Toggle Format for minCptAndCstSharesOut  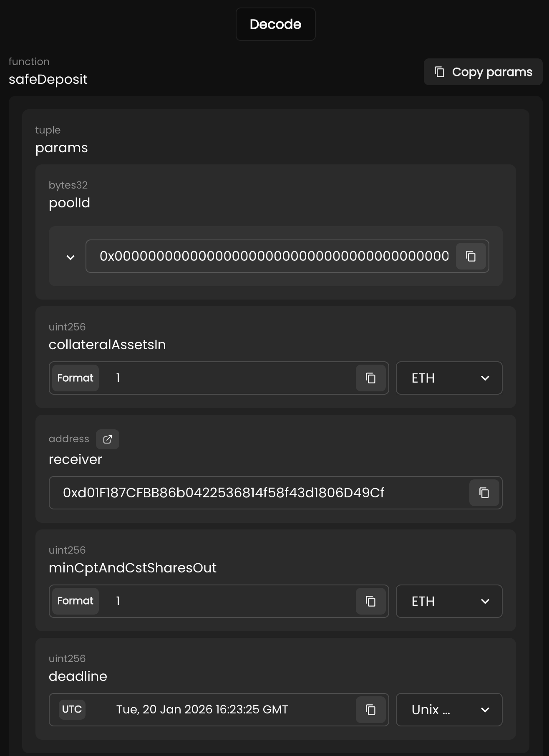(x=76, y=601)
